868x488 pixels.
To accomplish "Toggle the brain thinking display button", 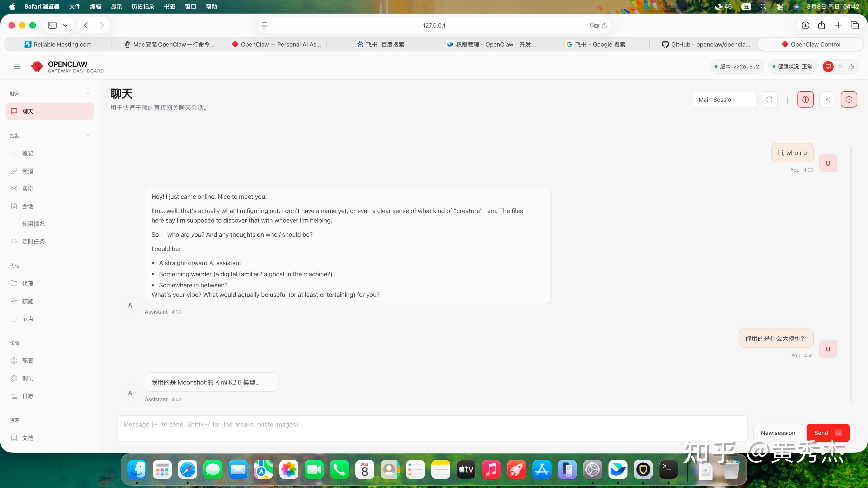I will pos(805,99).
